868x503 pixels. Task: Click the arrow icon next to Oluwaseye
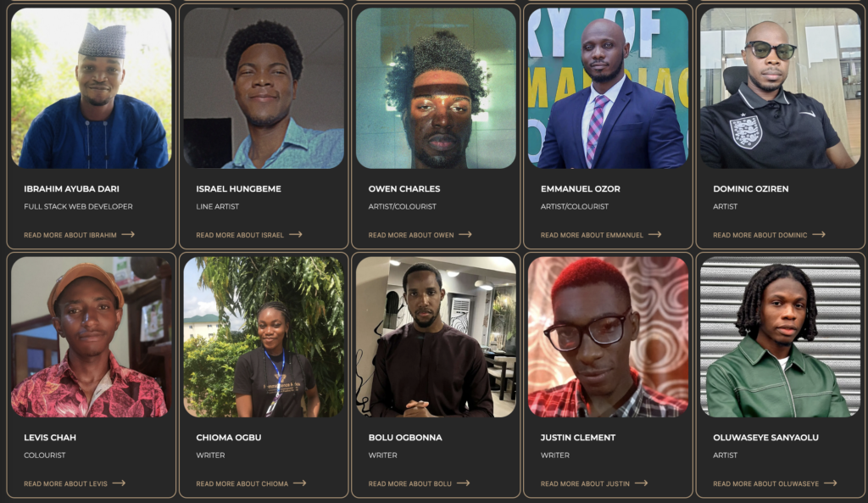tap(830, 483)
